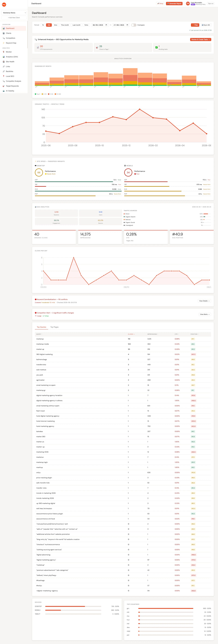Click the FM user avatar
218x644 pixels.
click(188, 4)
